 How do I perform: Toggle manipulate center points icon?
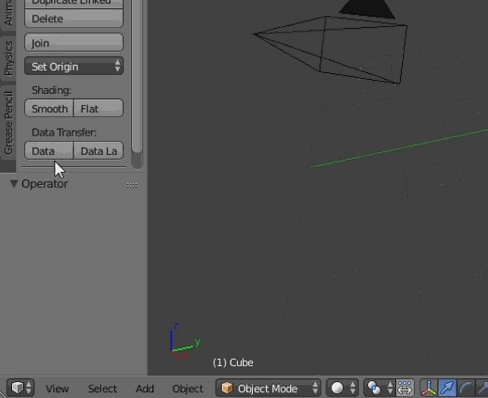405,388
